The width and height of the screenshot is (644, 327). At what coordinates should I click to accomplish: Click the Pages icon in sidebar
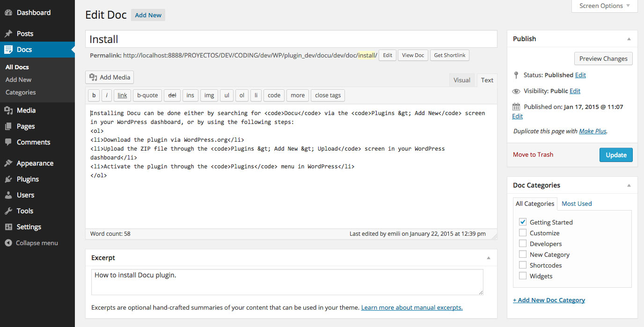tap(8, 126)
